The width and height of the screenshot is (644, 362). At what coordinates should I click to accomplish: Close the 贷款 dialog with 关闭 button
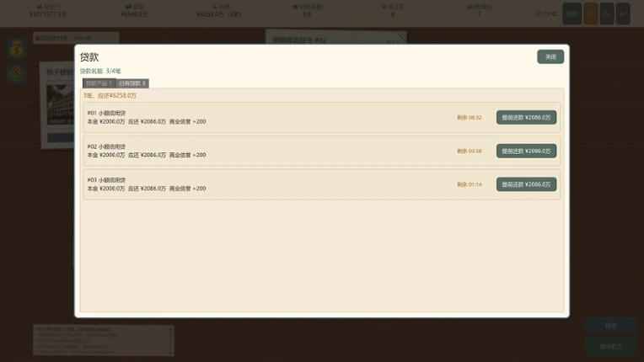(x=550, y=56)
